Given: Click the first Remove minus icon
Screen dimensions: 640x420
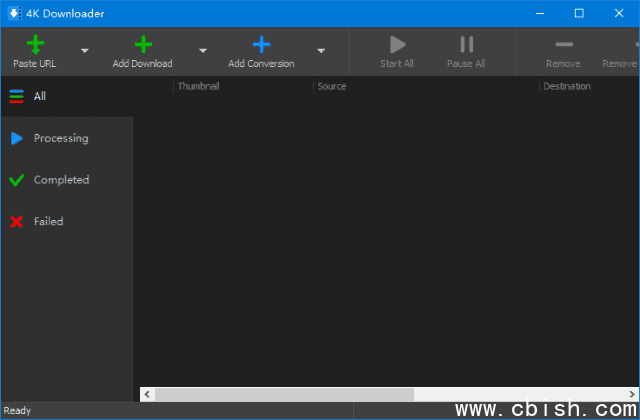Looking at the screenshot, I should 563,44.
